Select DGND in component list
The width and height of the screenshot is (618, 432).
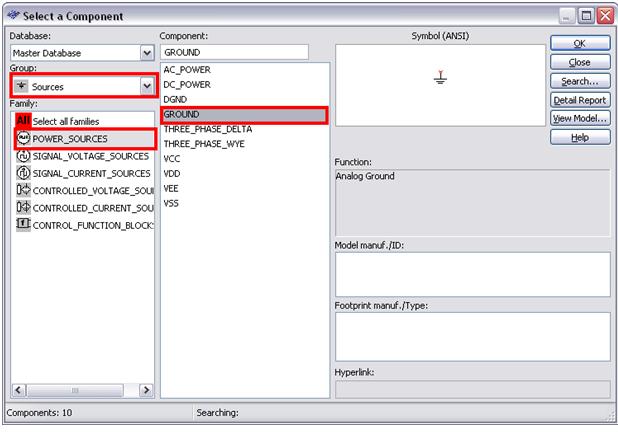click(175, 99)
